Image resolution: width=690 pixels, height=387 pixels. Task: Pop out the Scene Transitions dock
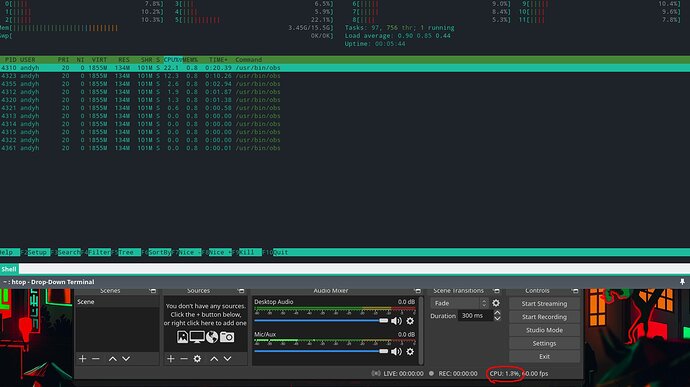(x=496, y=291)
